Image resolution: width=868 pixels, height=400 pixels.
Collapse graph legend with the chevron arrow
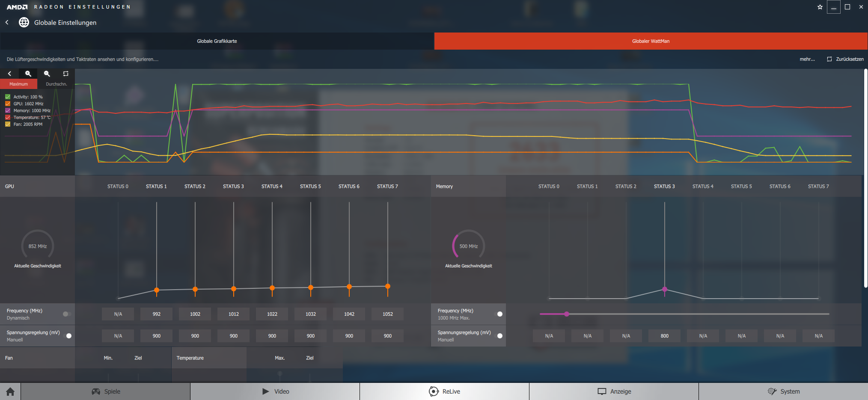pos(9,74)
